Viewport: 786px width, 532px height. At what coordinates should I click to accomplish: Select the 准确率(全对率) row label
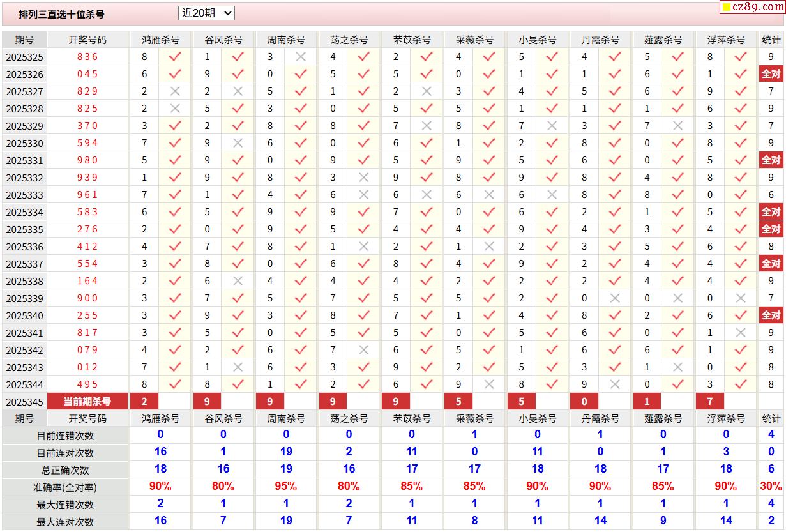pyautogui.click(x=65, y=487)
